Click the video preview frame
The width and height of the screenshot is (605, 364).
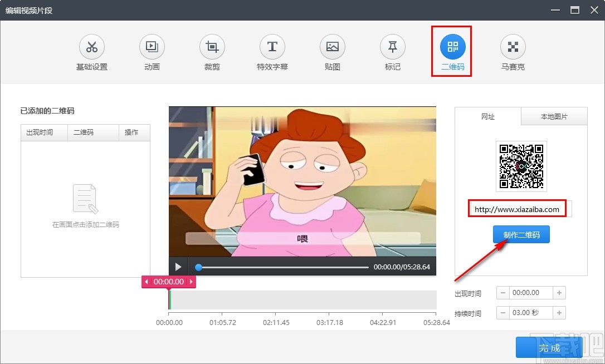(302, 181)
